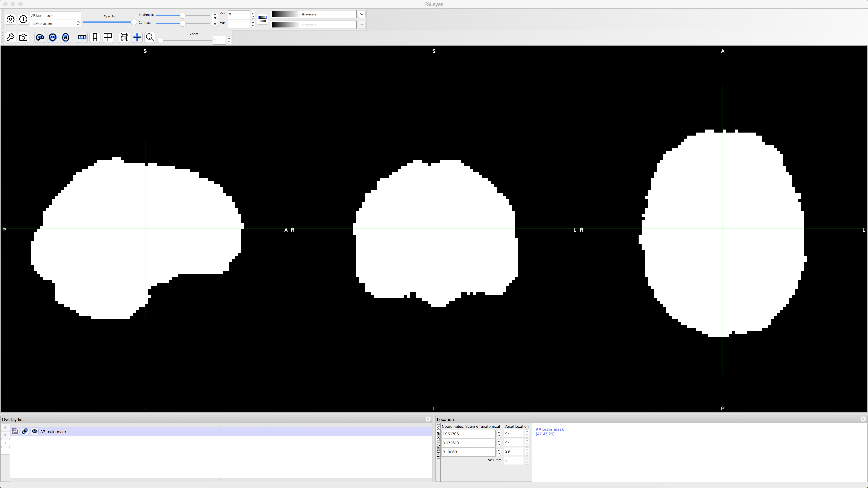This screenshot has height=488, width=868.
Task: Expand the top colour map arrow
Action: 361,14
